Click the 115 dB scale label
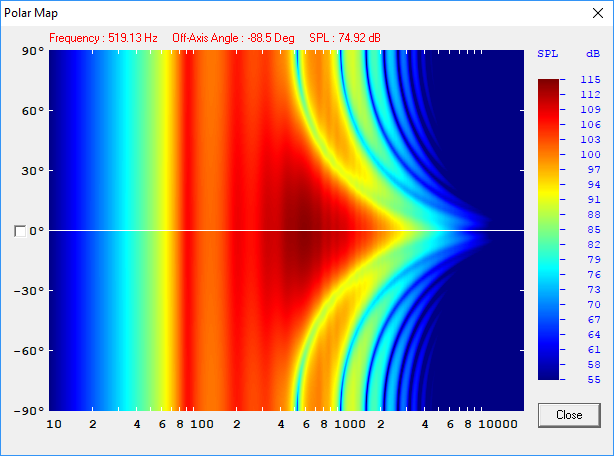This screenshot has width=614, height=456. [x=590, y=79]
